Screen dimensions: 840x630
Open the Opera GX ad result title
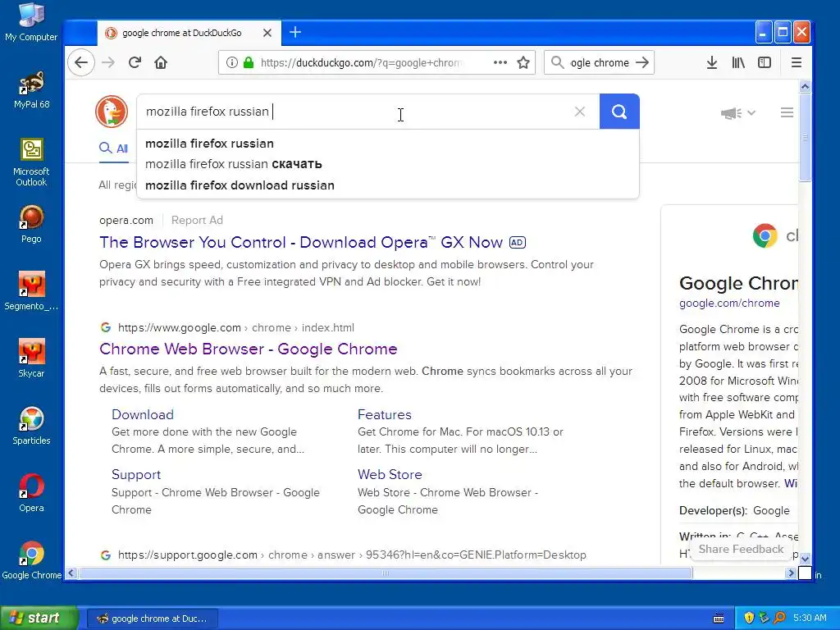[x=301, y=242]
